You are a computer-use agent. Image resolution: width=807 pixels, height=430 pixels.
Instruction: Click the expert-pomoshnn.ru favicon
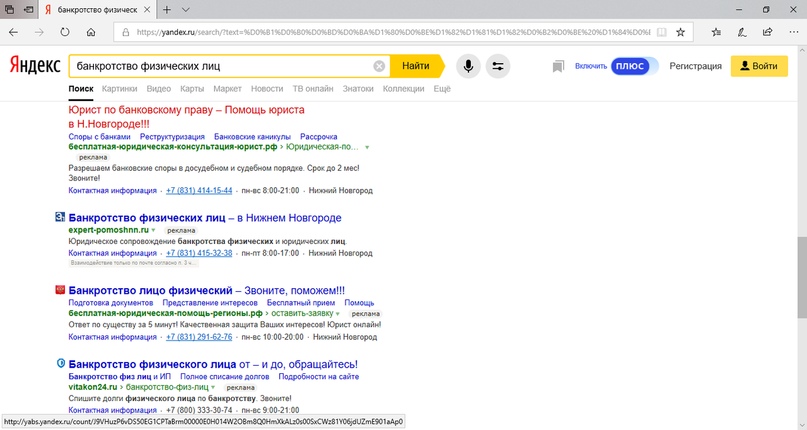pos(60,217)
